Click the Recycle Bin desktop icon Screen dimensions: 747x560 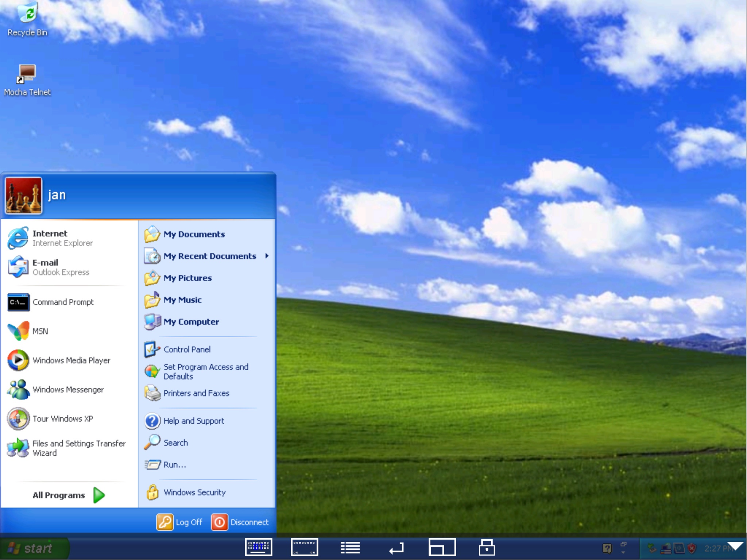tap(27, 19)
